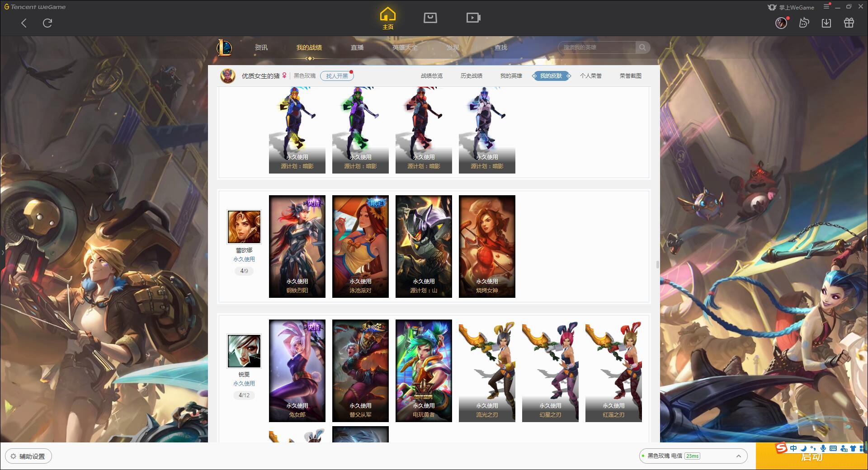Go to the 主页 home icon
This screenshot has height=470, width=868.
[x=387, y=19]
